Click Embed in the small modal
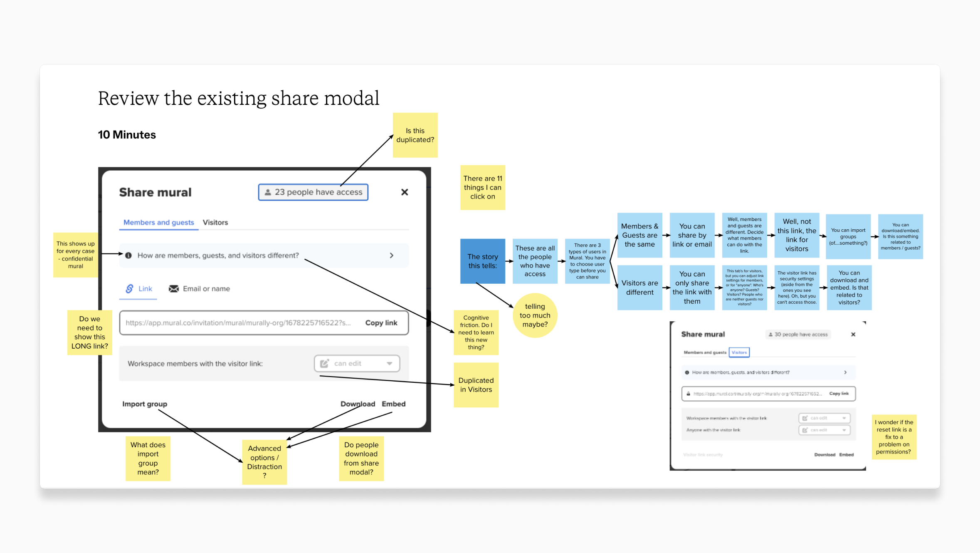 pyautogui.click(x=846, y=455)
